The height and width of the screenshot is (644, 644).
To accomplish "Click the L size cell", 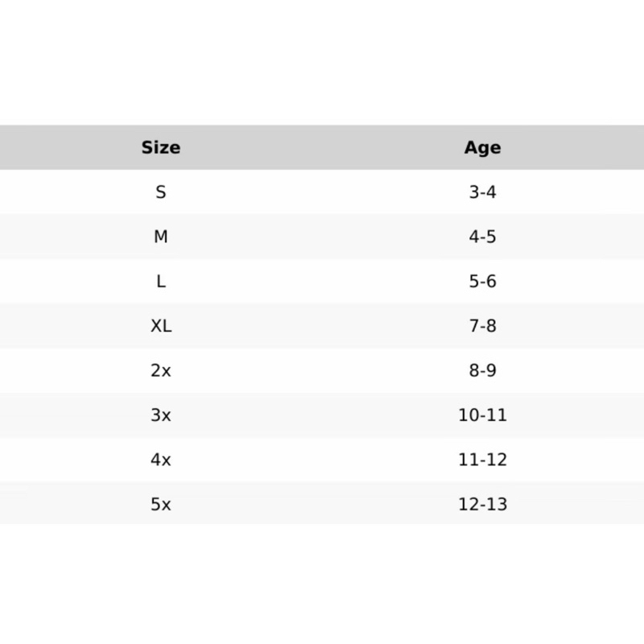I will click(161, 282).
